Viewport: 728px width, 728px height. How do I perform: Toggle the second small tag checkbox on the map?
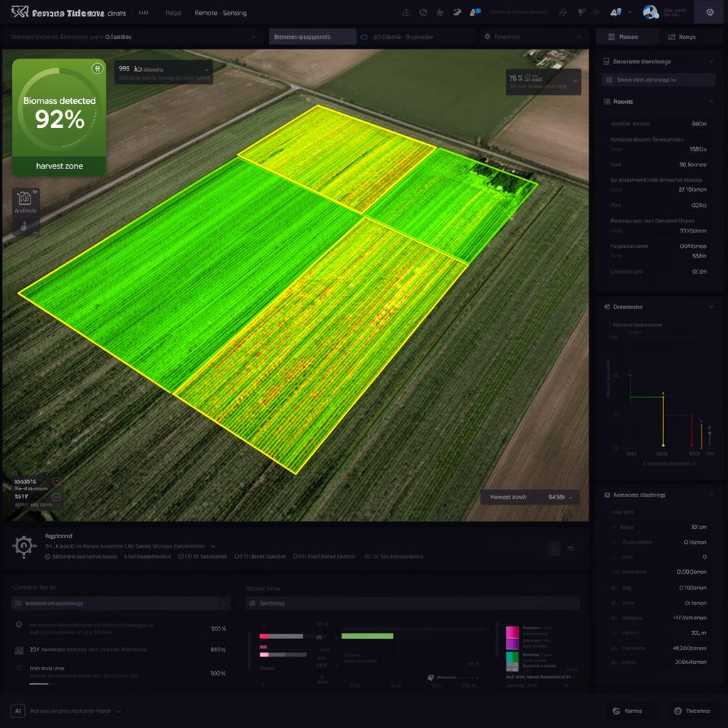tap(57, 497)
